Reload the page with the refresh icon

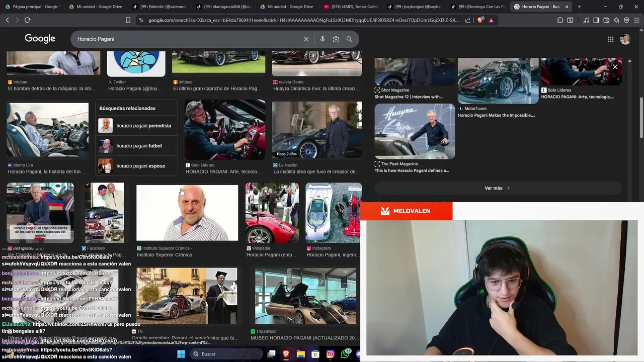point(27,20)
